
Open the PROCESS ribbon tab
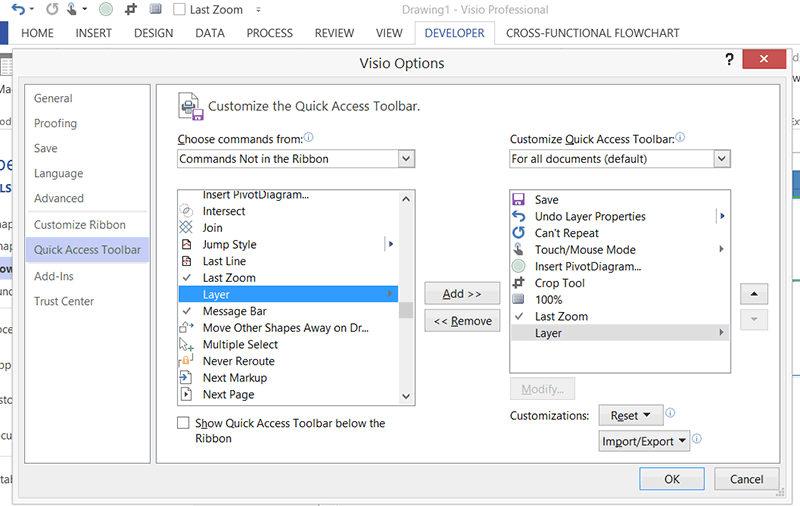tap(269, 33)
